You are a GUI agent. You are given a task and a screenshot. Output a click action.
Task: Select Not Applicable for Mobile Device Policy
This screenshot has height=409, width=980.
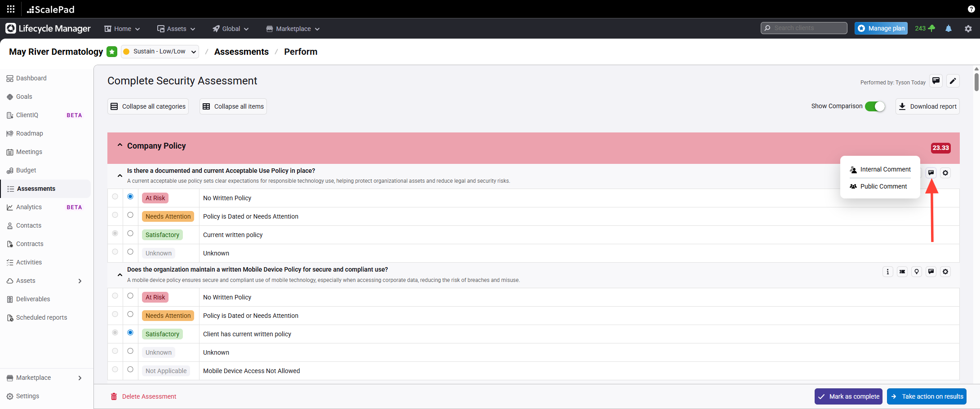click(x=130, y=369)
